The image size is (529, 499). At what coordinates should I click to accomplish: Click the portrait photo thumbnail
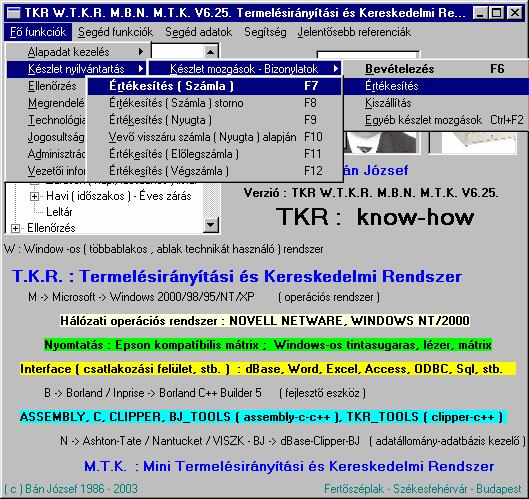click(x=381, y=142)
